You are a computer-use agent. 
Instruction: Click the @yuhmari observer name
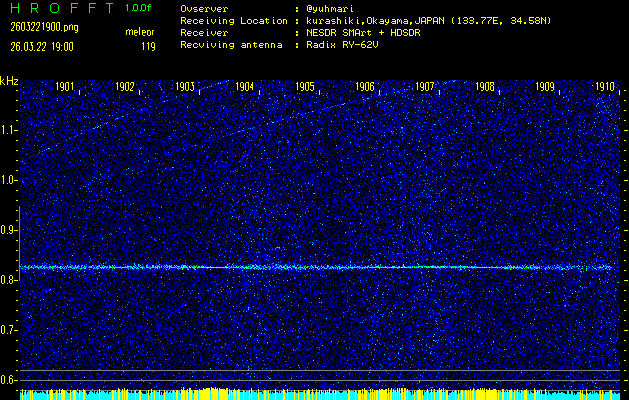pos(330,8)
